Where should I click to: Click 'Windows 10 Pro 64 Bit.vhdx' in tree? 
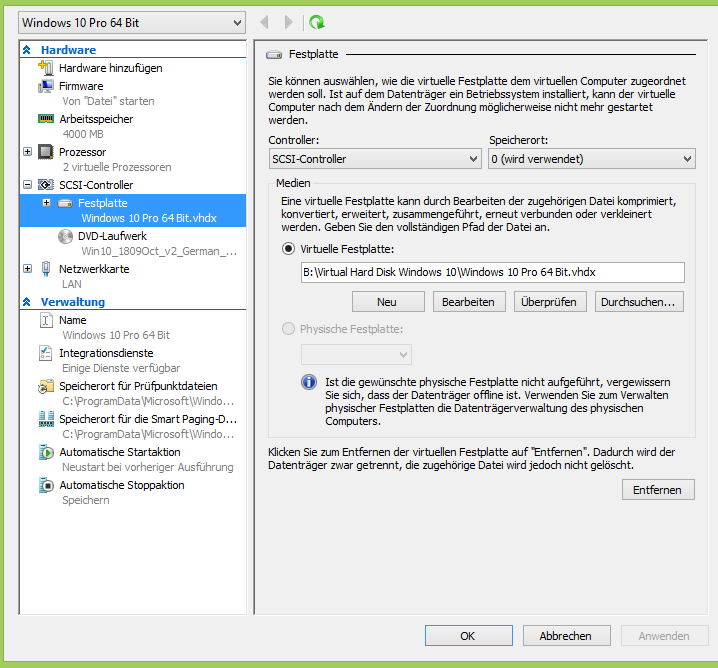[149, 218]
